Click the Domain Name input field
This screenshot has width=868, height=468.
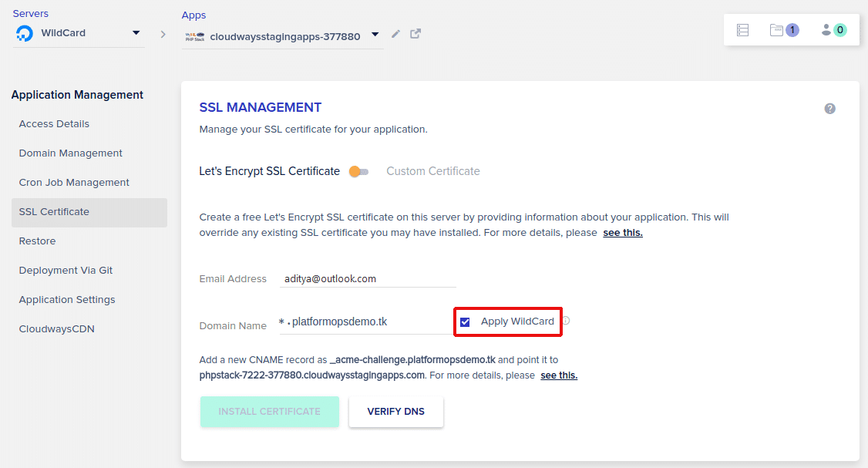pos(366,322)
